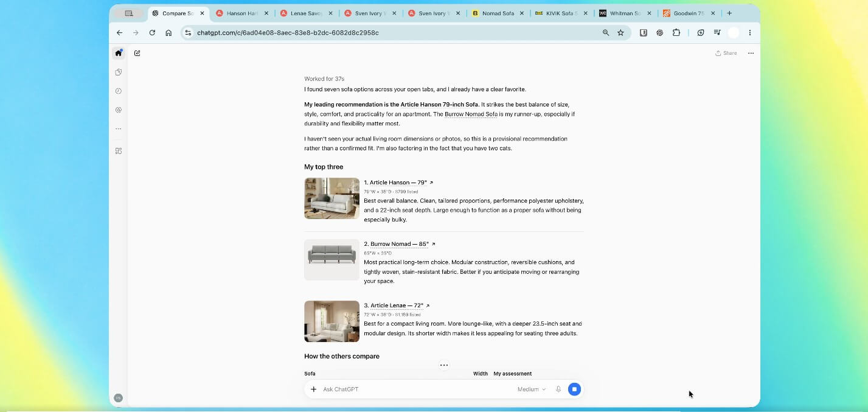Screen dimensions: 868x412
Task: Close the Nomad Sofa tab
Action: 521,13
